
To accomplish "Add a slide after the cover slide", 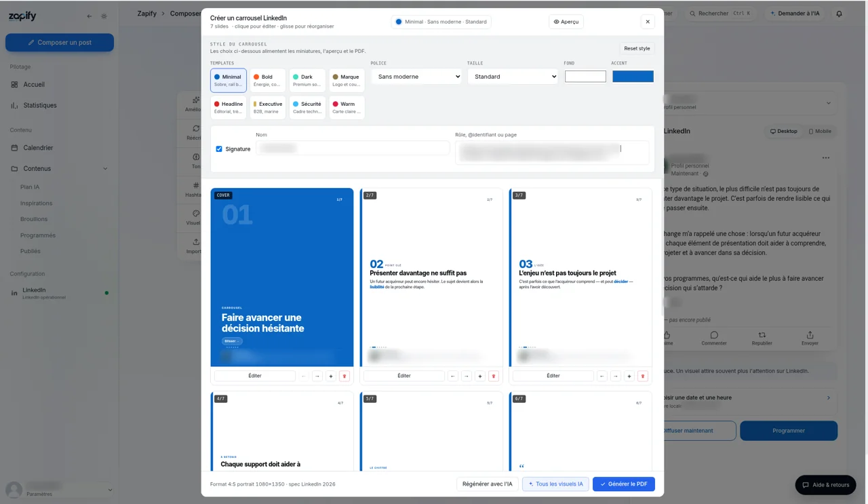I will 331,376.
